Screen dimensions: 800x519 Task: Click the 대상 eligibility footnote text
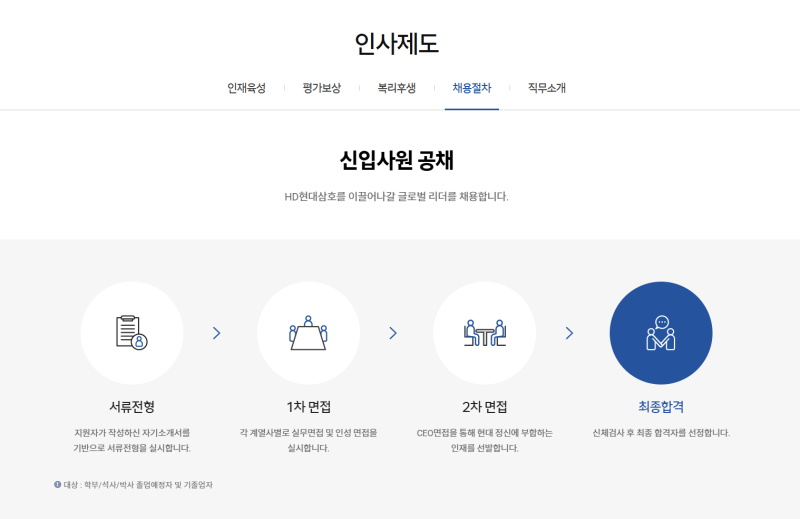139,485
